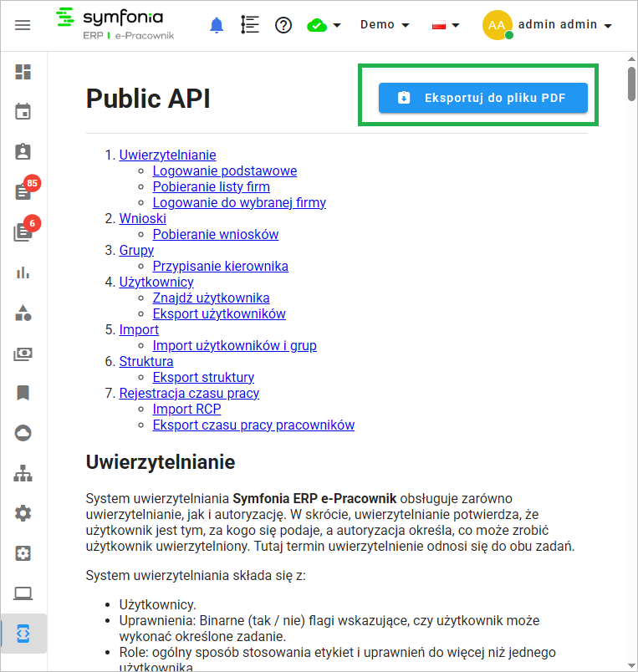Open the settings gear sidebar icon
The height and width of the screenshot is (672, 638).
click(x=23, y=513)
